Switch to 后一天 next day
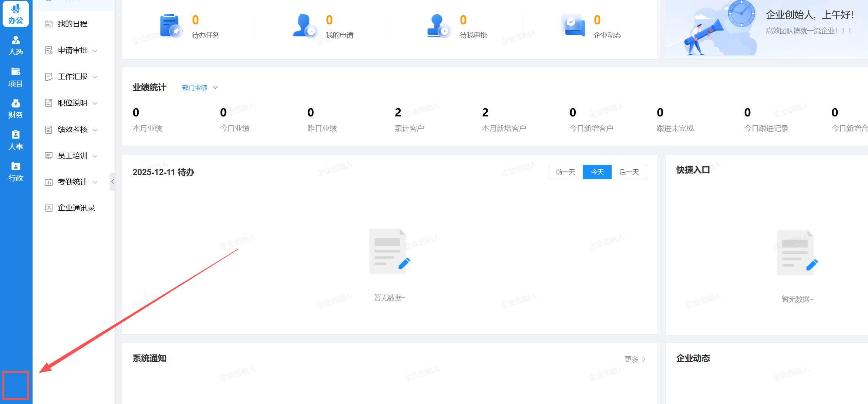This screenshot has height=404, width=868. pyautogui.click(x=629, y=172)
